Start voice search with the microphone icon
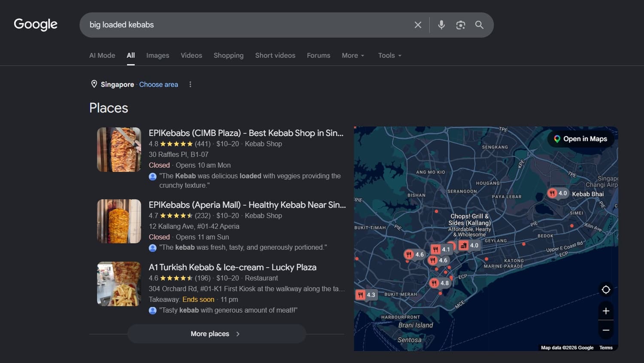Viewport: 644px width, 363px height. tap(441, 25)
